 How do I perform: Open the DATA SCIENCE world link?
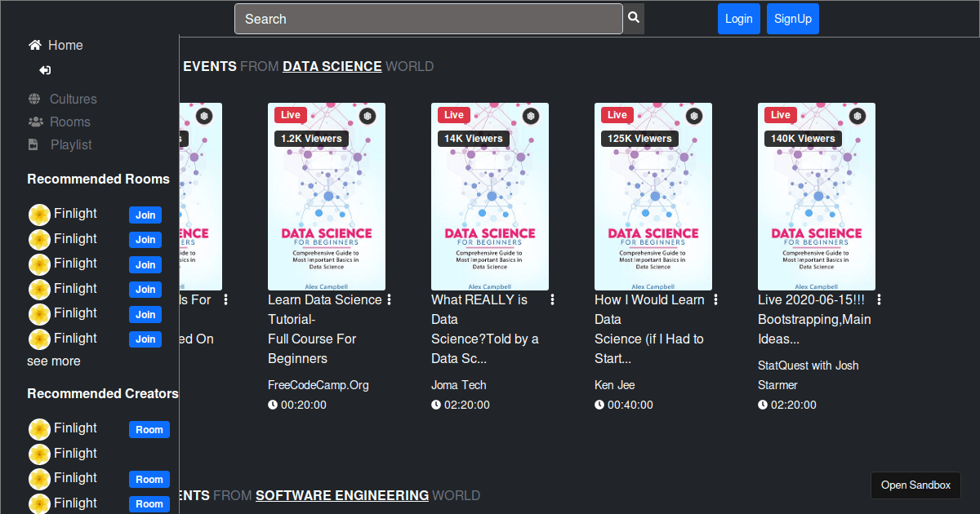pos(332,66)
